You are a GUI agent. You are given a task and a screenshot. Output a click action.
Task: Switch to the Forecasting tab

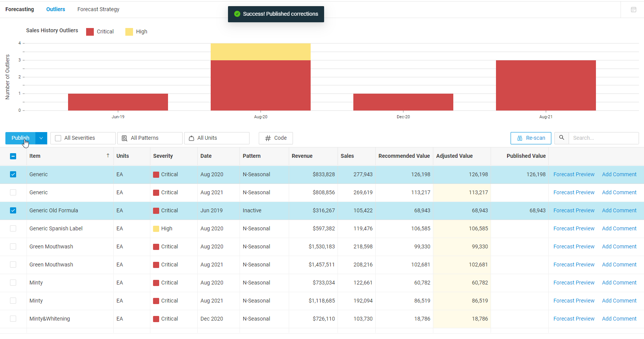coord(20,9)
